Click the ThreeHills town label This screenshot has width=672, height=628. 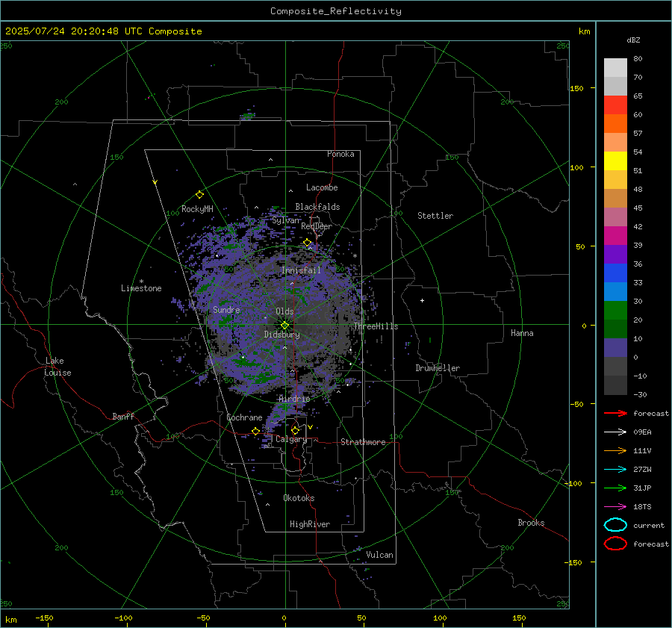coord(376,326)
